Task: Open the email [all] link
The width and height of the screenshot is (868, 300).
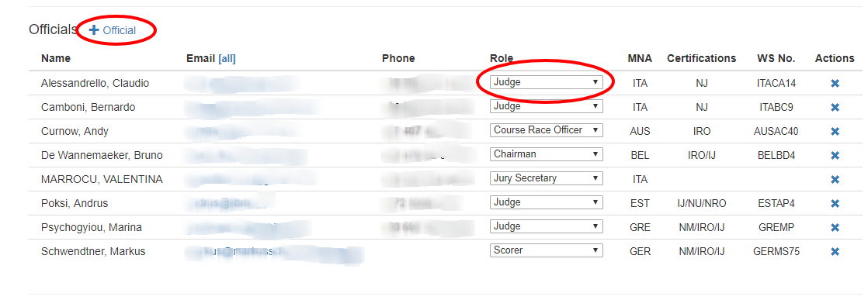Action: click(x=227, y=58)
